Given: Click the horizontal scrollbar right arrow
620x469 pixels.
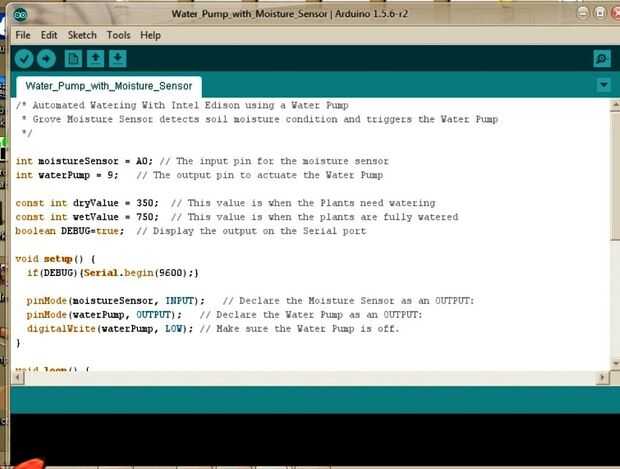Looking at the screenshot, I should click(x=602, y=378).
